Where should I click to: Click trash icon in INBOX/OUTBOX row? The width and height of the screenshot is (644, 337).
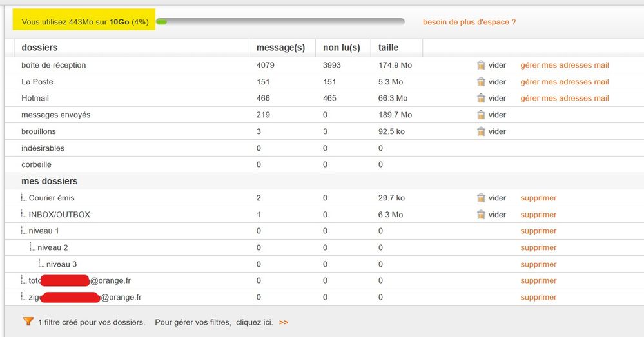pyautogui.click(x=481, y=215)
